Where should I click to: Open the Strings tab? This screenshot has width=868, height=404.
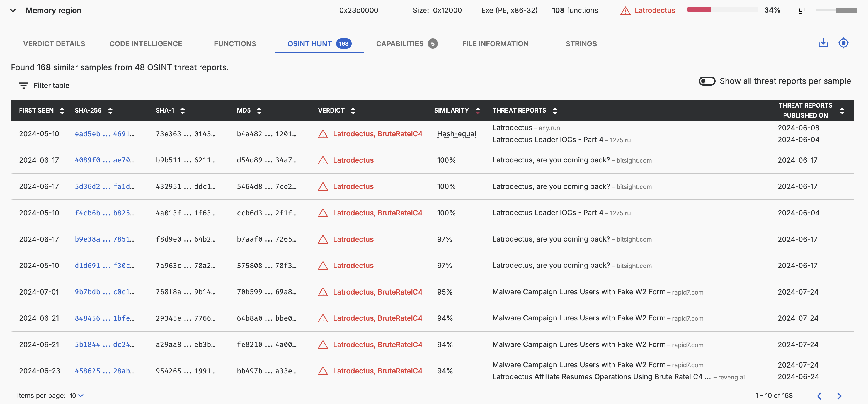pyautogui.click(x=581, y=44)
